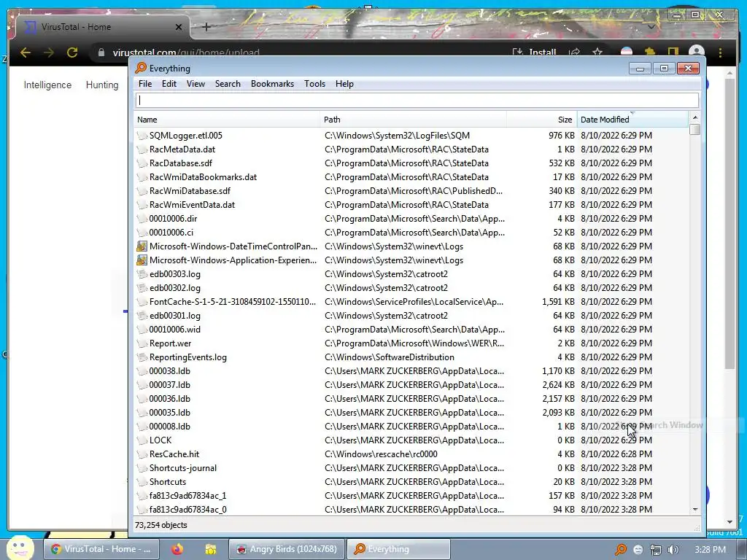Viewport: 747px width, 560px height.
Task: Select the FontCache-S-1-5-21 file name
Action: 233,302
